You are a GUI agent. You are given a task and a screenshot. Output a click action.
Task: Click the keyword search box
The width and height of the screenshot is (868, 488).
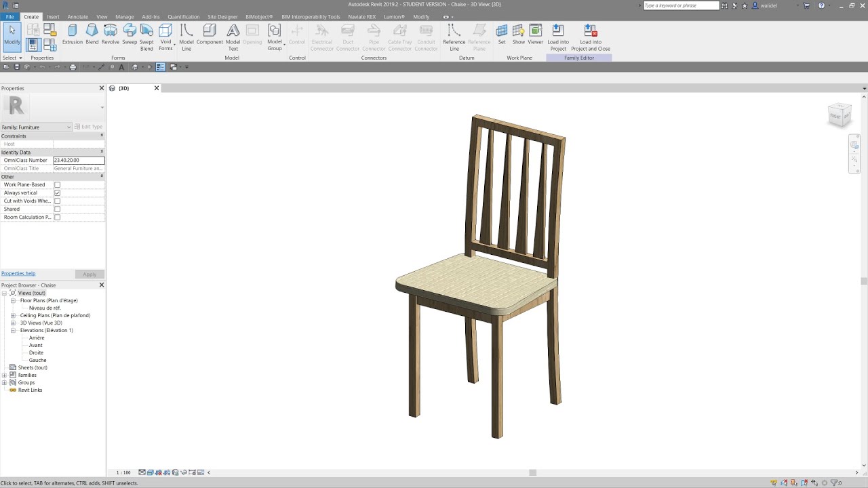[x=681, y=5]
